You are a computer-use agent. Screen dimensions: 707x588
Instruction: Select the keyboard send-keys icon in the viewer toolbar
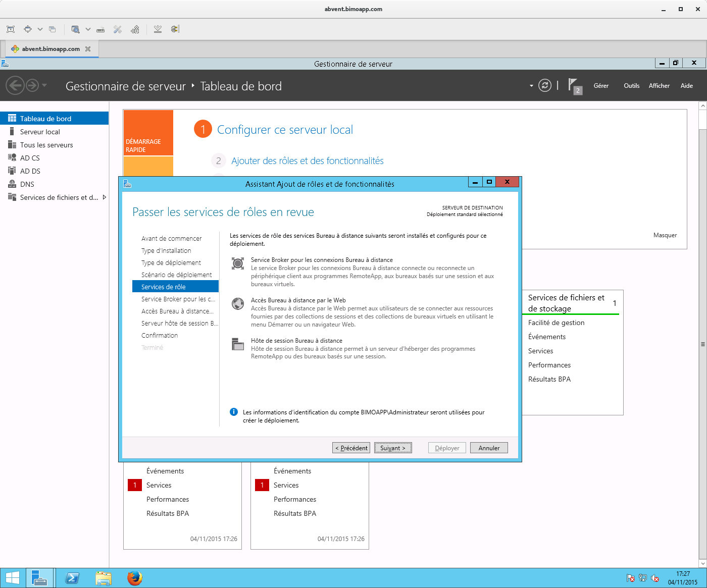(x=100, y=29)
